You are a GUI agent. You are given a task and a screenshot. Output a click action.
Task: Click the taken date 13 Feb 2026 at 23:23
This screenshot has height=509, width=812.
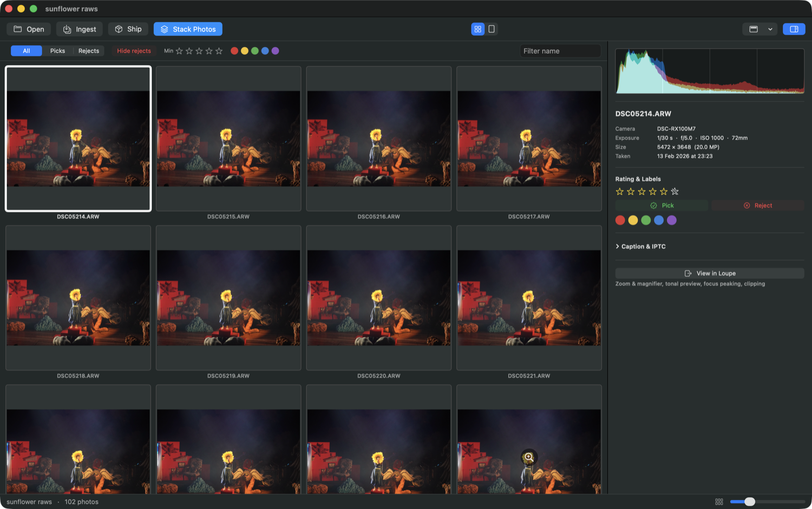685,156
